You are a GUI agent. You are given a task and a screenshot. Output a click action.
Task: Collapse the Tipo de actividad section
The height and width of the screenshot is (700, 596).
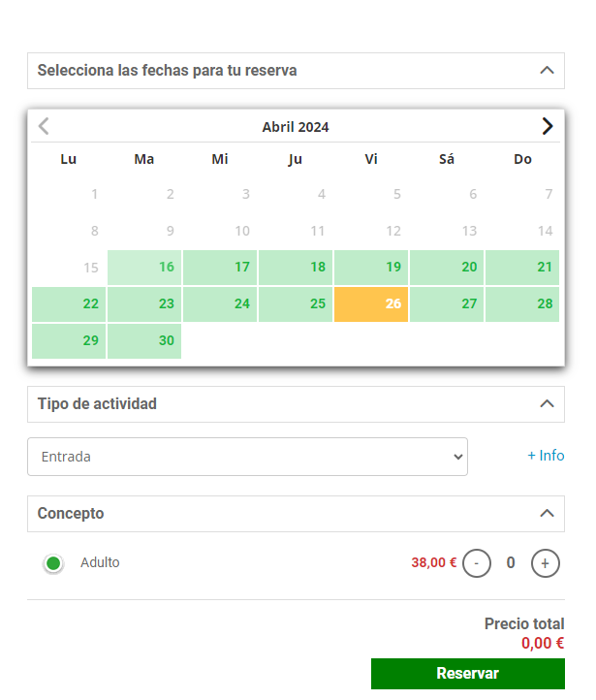coord(547,404)
